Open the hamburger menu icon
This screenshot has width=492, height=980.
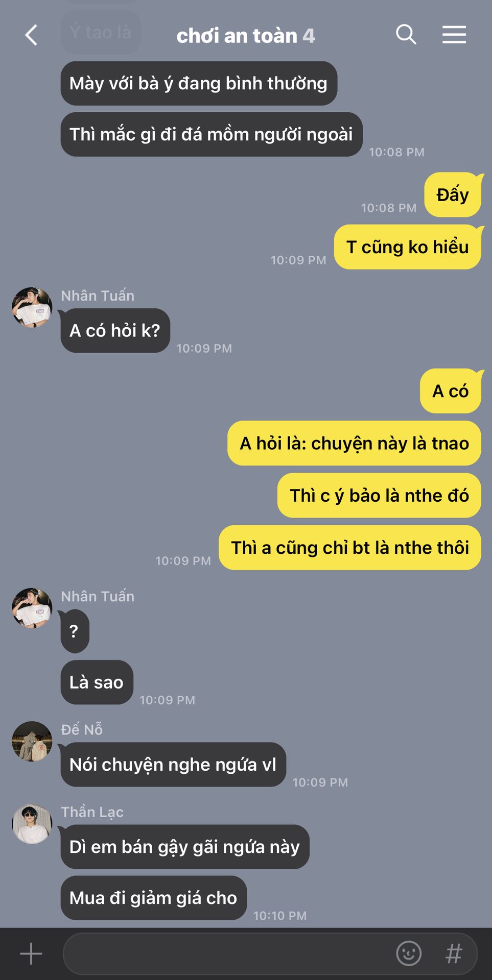pos(454,35)
